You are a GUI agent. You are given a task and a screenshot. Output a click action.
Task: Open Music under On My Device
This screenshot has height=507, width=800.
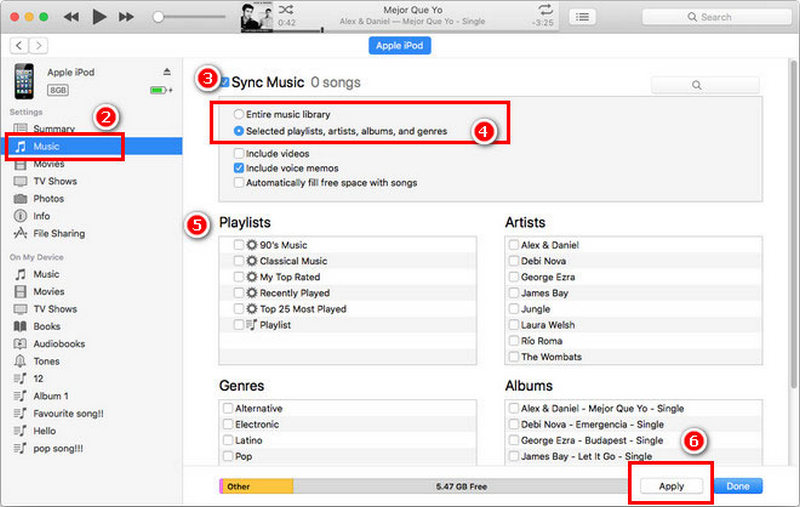point(46,274)
